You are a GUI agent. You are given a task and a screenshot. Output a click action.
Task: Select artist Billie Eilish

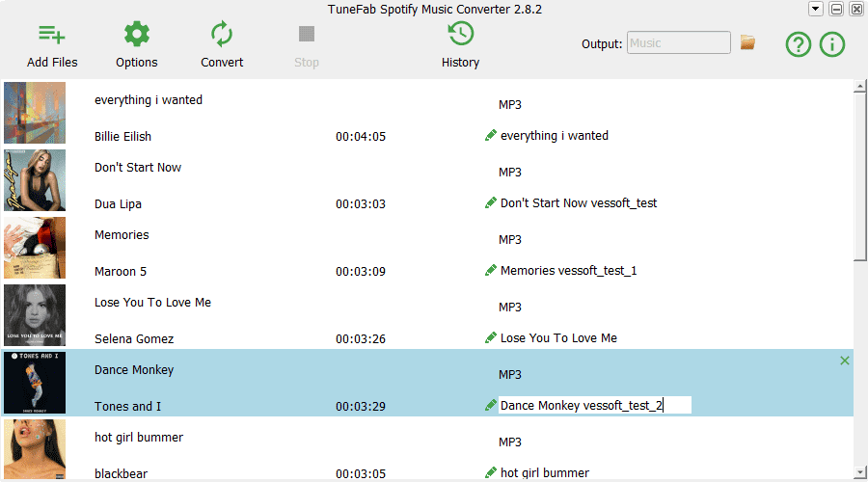(122, 137)
